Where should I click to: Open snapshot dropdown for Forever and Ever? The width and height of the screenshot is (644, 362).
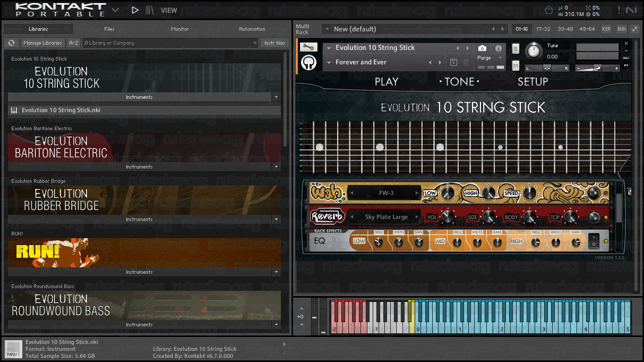tap(329, 63)
